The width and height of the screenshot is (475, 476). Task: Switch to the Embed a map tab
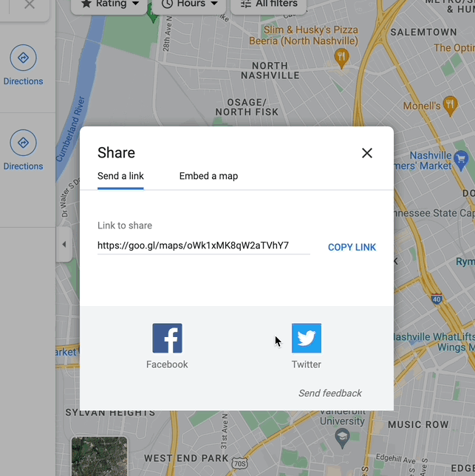tap(208, 176)
